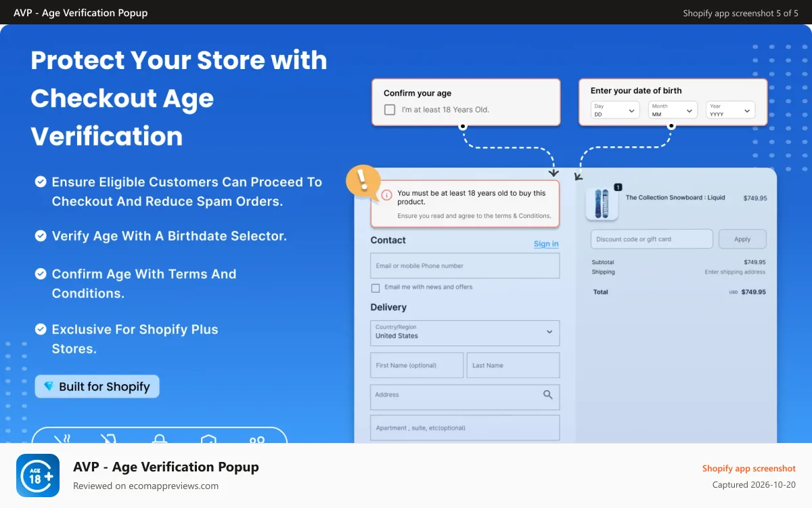812x508 pixels.
Task: Open the Year YYYY dropdown
Action: point(730,110)
